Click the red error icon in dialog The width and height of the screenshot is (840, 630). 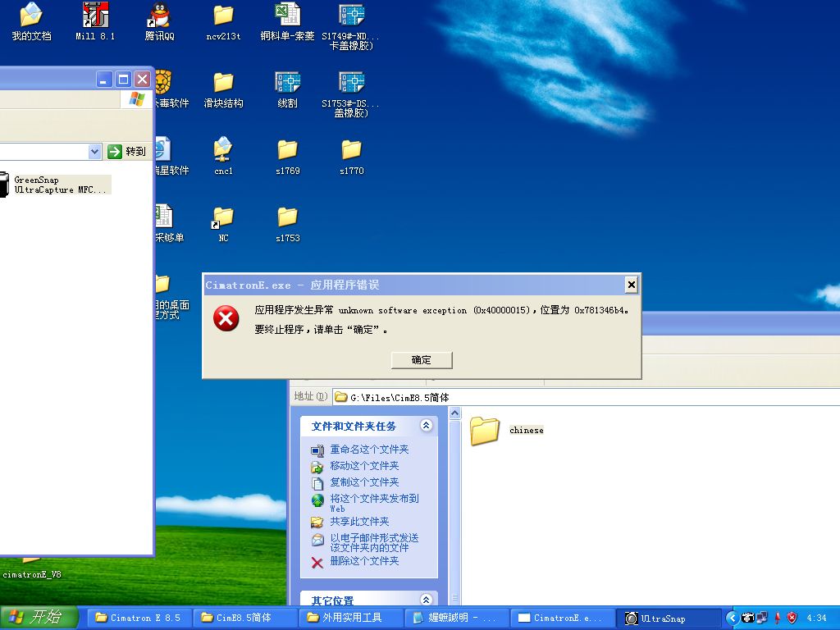click(226, 318)
